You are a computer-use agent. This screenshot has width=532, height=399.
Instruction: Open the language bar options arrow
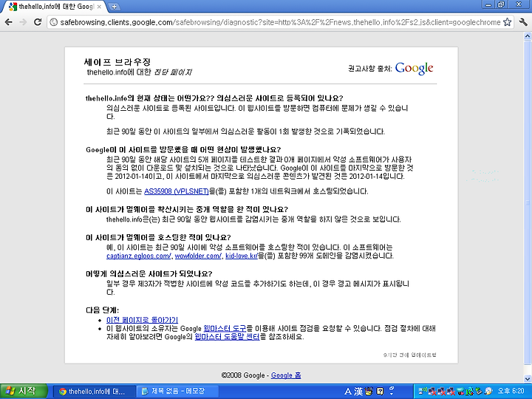coord(392,394)
